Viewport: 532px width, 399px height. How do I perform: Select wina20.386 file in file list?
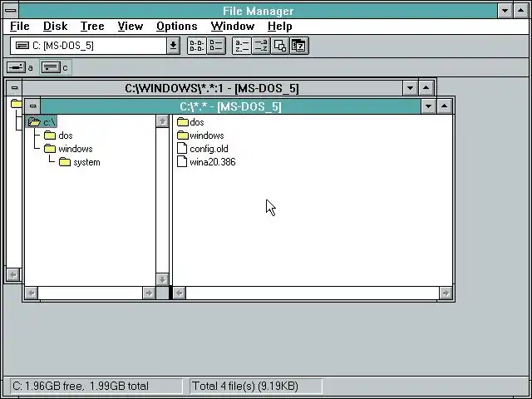[x=206, y=161]
